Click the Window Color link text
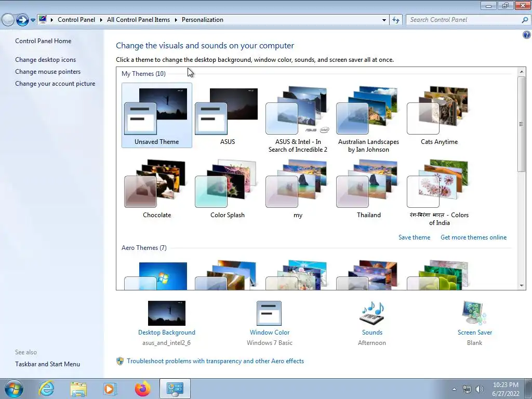This screenshot has height=399, width=532. pyautogui.click(x=270, y=332)
